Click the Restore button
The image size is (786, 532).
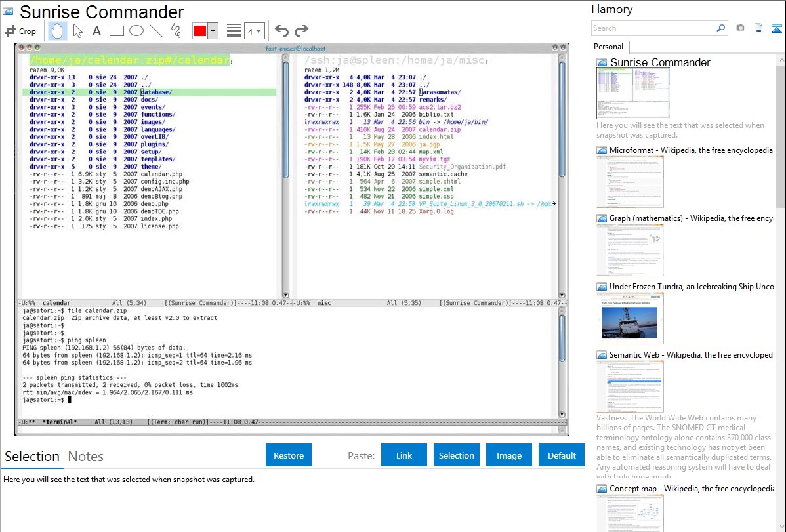(289, 455)
